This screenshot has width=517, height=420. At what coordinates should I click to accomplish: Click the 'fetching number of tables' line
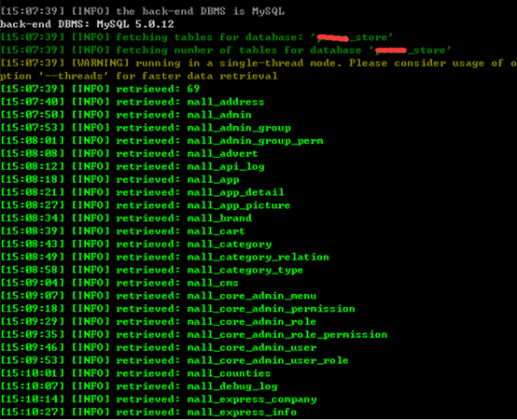pyautogui.click(x=225, y=50)
